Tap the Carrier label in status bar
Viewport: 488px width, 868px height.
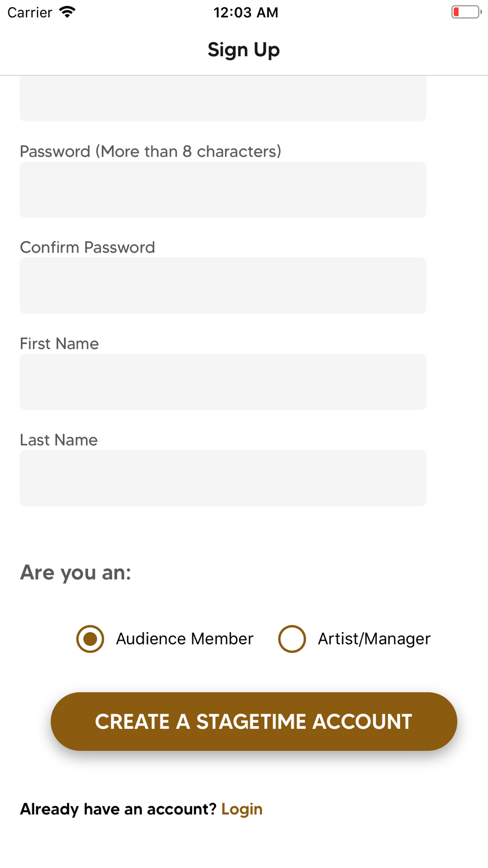click(x=30, y=12)
